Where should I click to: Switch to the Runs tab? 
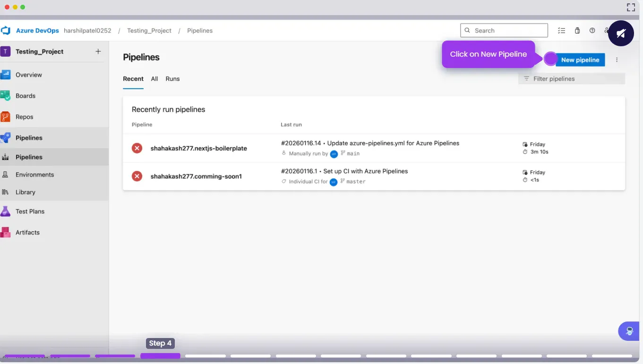pos(172,79)
